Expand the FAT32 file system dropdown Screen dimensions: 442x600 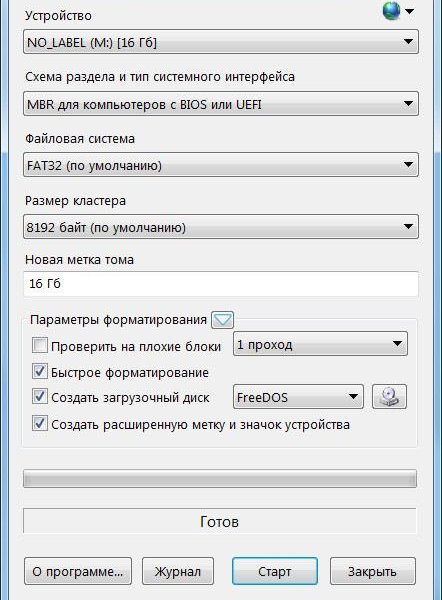coord(221,165)
